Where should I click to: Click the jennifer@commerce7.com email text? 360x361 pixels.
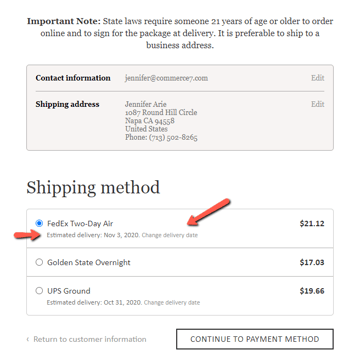point(166,78)
